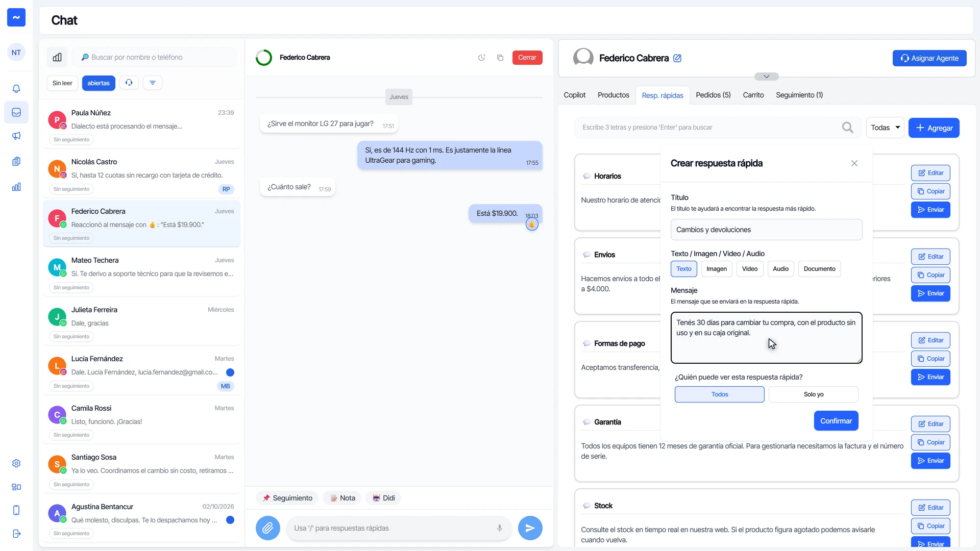Image resolution: width=980 pixels, height=551 pixels.
Task: Click search magnifier in quick replies
Action: coord(847,128)
